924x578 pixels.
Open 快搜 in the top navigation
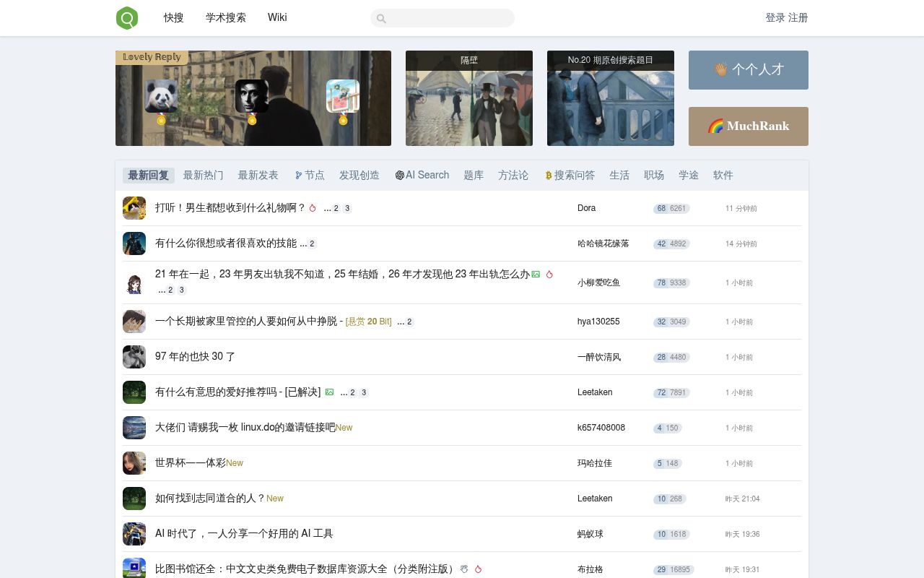point(174,17)
